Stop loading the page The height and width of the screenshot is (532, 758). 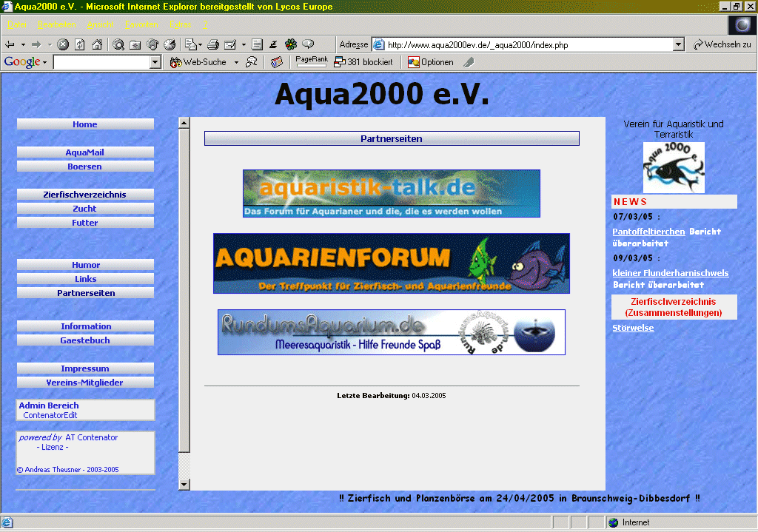63,45
